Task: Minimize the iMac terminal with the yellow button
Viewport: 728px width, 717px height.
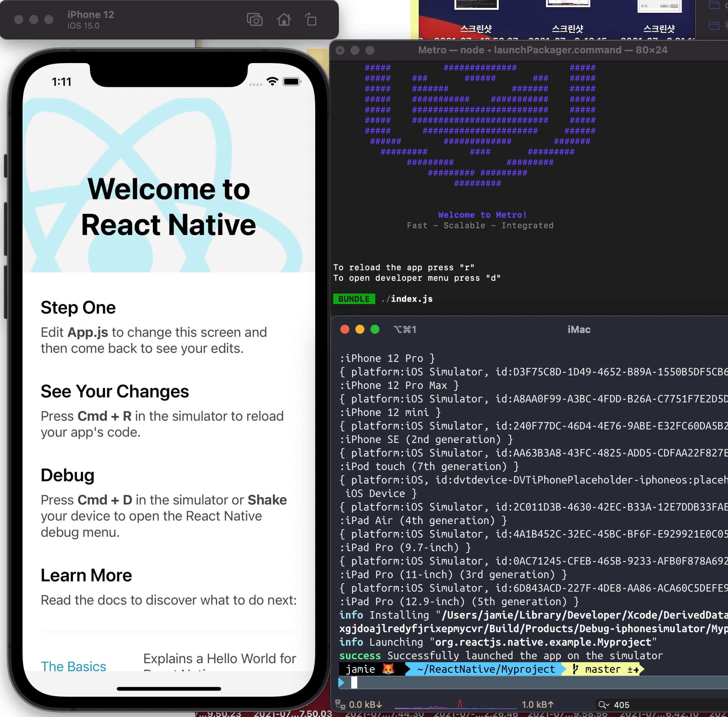Action: tap(359, 330)
